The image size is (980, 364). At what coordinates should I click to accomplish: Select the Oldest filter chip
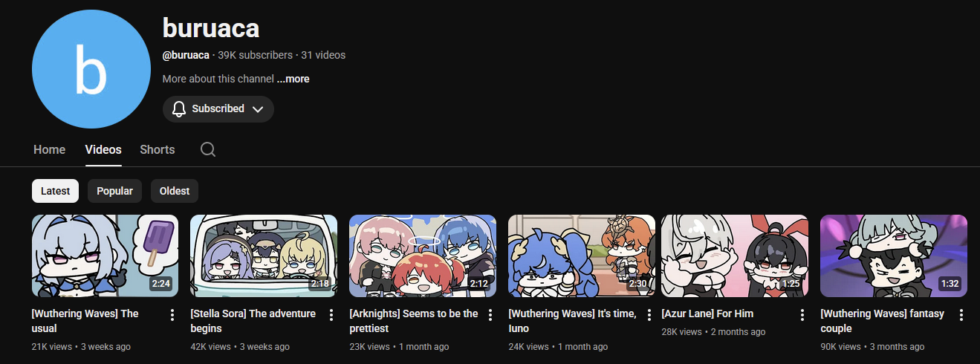(x=175, y=191)
